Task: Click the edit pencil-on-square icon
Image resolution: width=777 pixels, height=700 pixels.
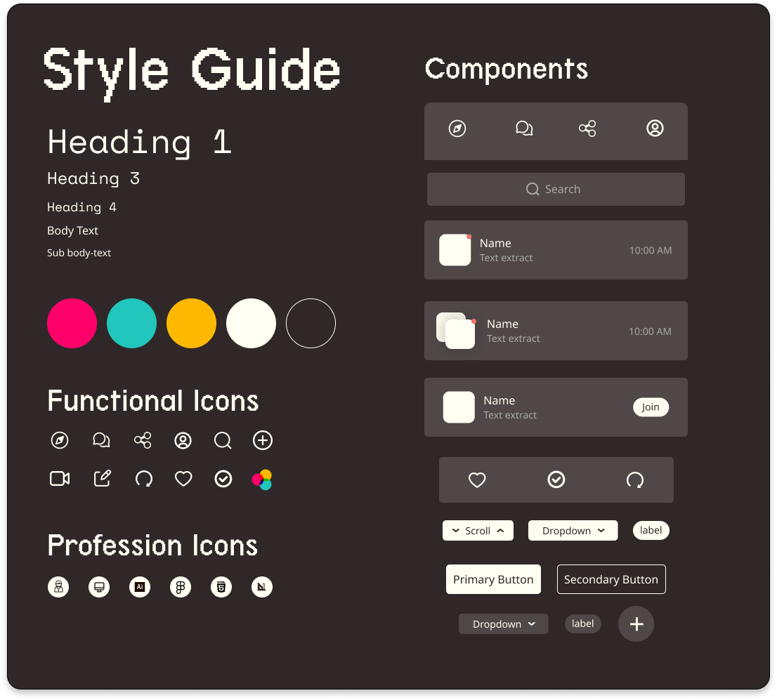Action: click(102, 479)
